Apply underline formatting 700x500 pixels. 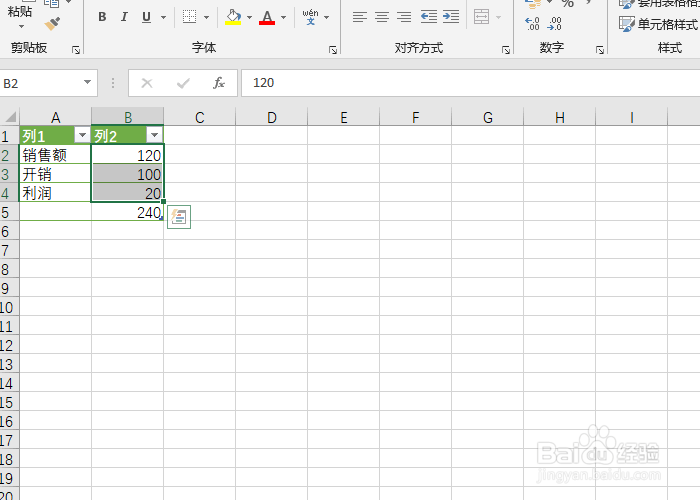(x=146, y=17)
